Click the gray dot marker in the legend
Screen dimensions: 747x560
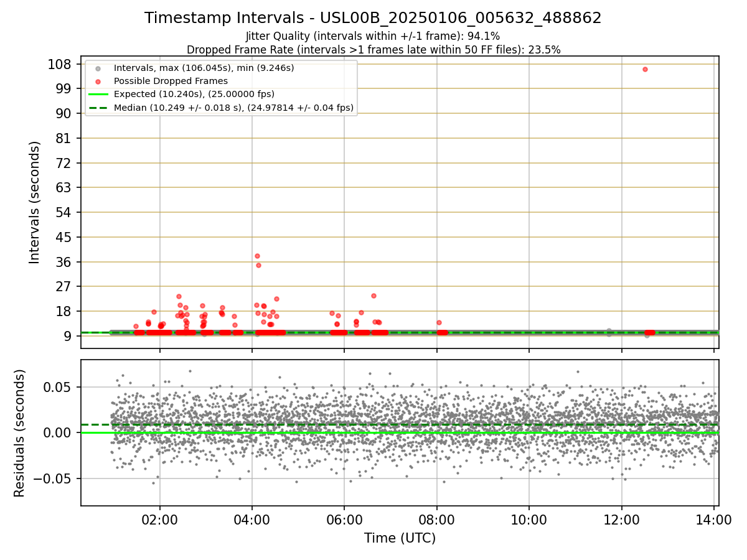tap(98, 68)
